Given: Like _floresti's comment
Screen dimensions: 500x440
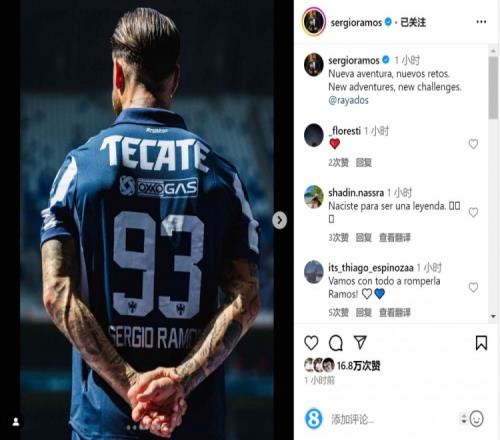Looking at the screenshot, I should point(473,144).
